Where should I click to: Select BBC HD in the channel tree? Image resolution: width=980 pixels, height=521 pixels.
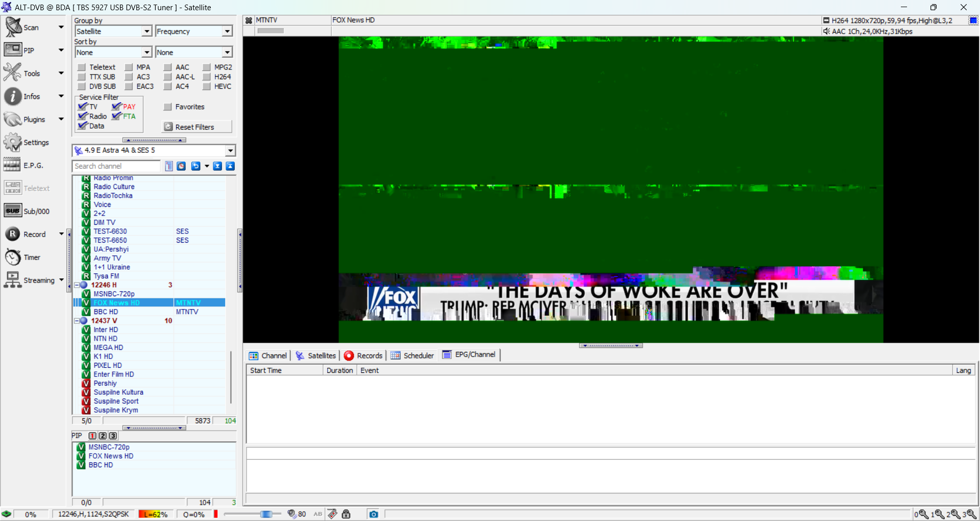click(x=106, y=312)
